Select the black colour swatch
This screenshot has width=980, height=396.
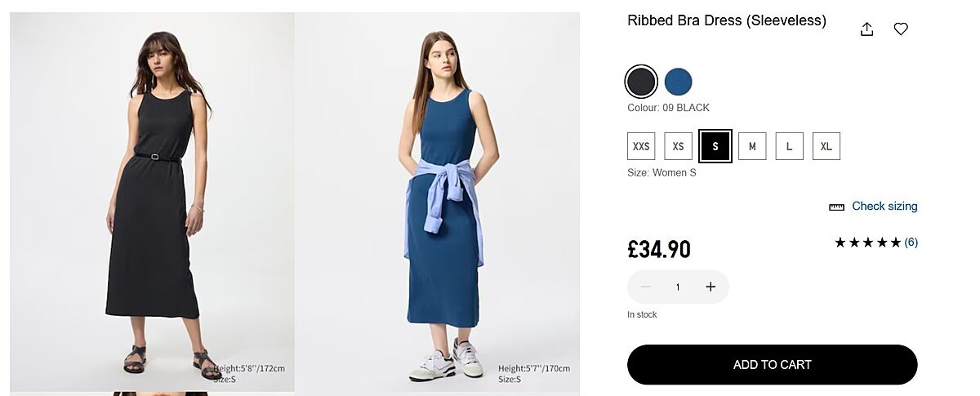click(641, 82)
